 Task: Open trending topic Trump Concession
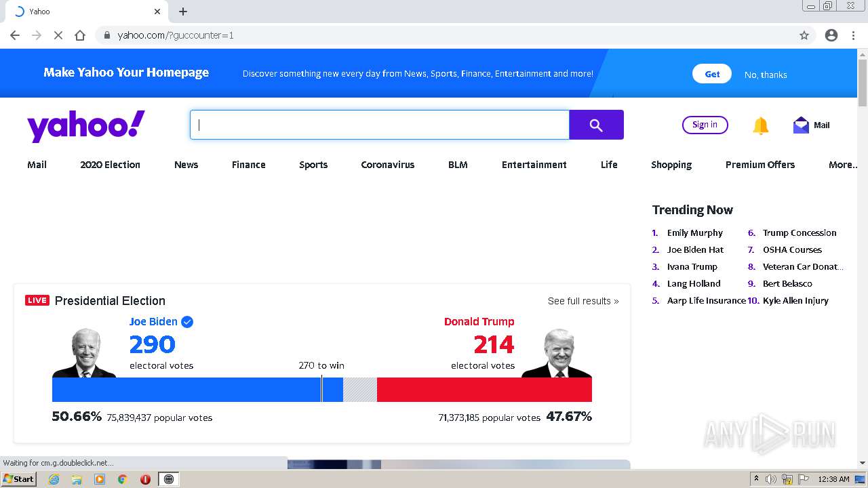click(800, 232)
